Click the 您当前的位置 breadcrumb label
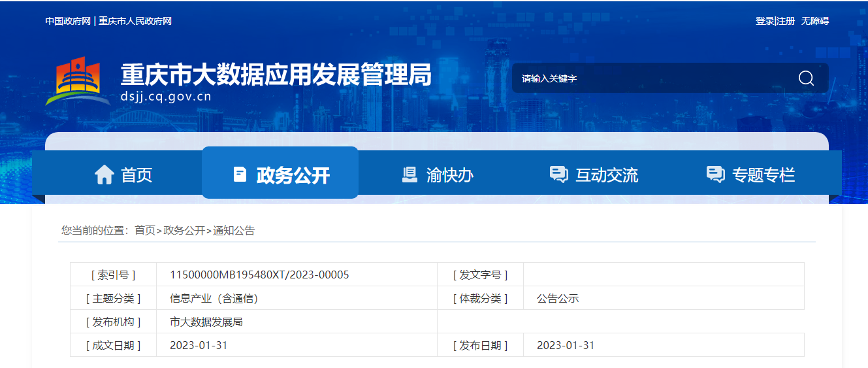The image size is (868, 368). (x=95, y=230)
